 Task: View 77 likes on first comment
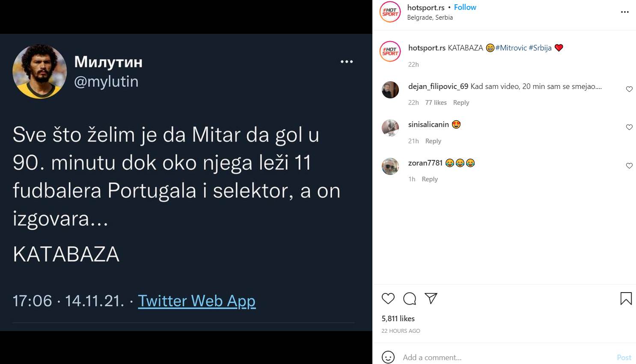436,103
